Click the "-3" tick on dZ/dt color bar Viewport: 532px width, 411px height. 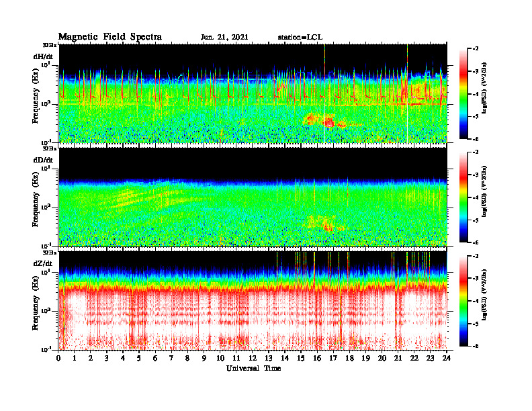click(x=475, y=278)
